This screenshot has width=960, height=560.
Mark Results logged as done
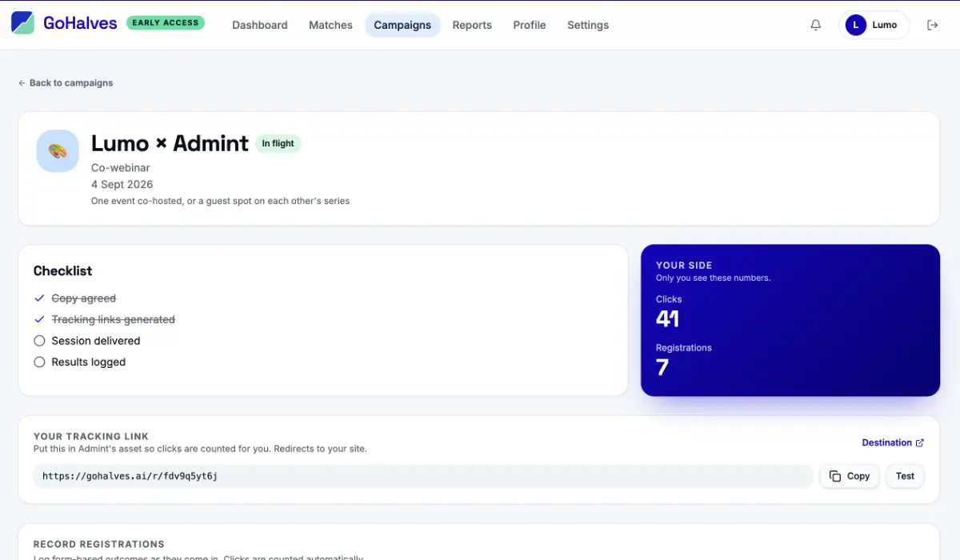pyautogui.click(x=39, y=362)
